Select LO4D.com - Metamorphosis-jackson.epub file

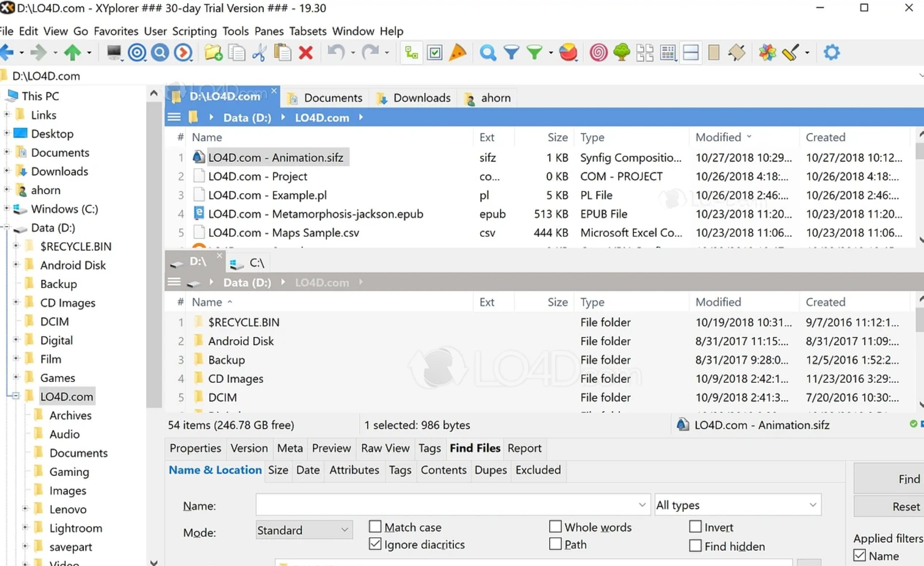[x=315, y=214]
